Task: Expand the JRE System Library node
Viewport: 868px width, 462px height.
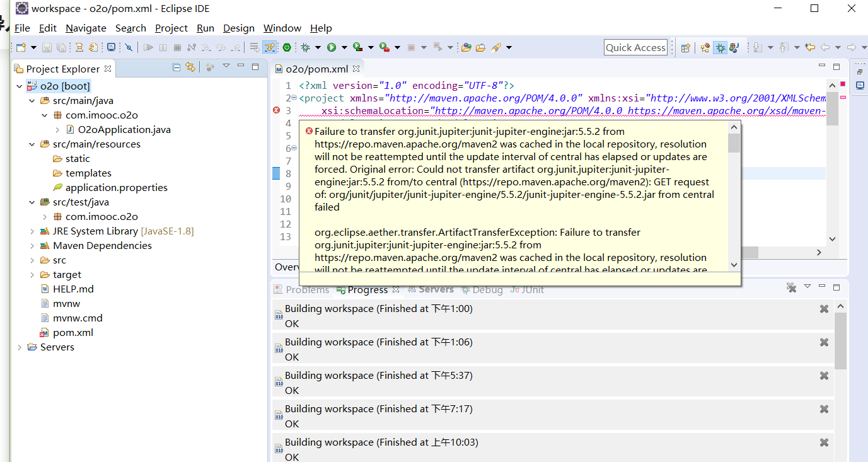Action: (x=32, y=231)
